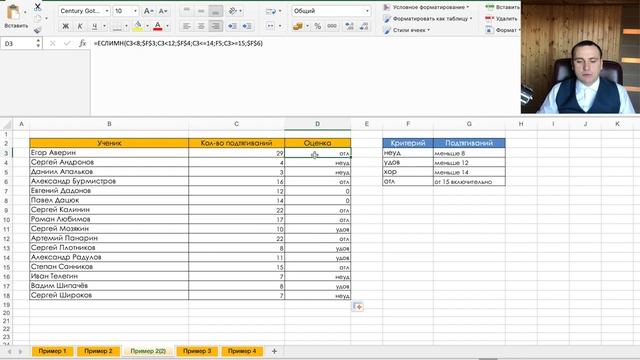
Task: Click the confirm checkmark in formula bar
Action: click(67, 43)
